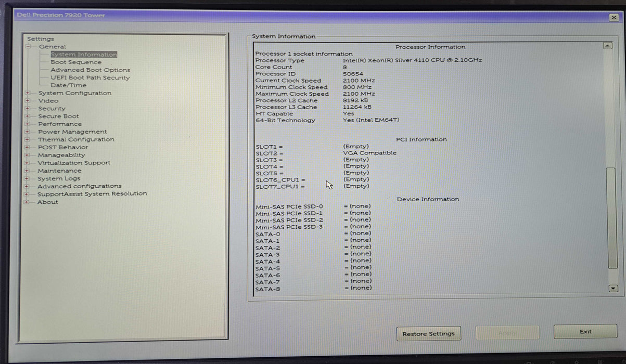Select the General category label
Image resolution: width=626 pixels, height=364 pixels.
click(53, 47)
